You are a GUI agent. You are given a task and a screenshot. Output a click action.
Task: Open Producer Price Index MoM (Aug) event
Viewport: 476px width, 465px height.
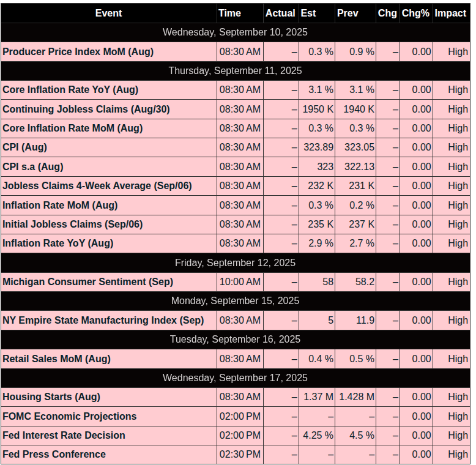click(x=78, y=51)
